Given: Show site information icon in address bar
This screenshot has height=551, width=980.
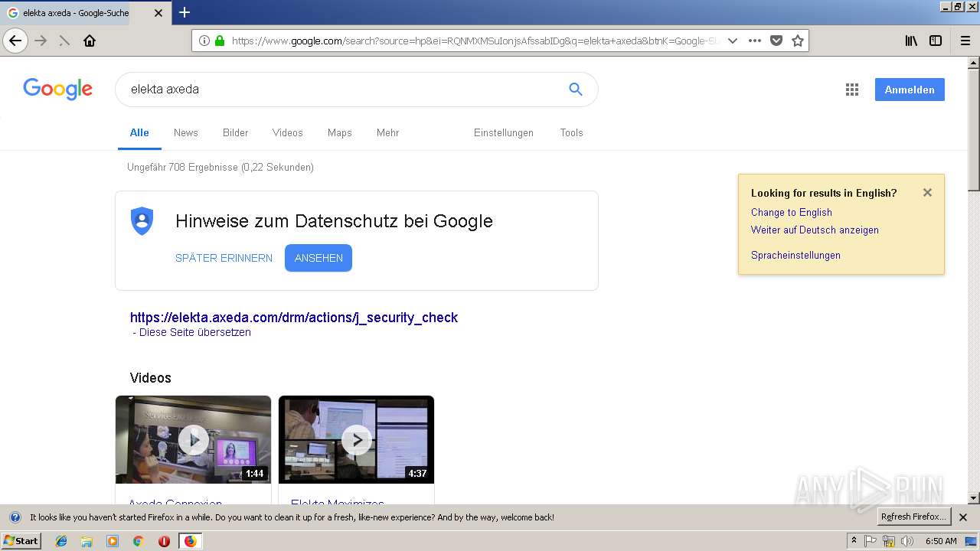Looking at the screenshot, I should 204,41.
